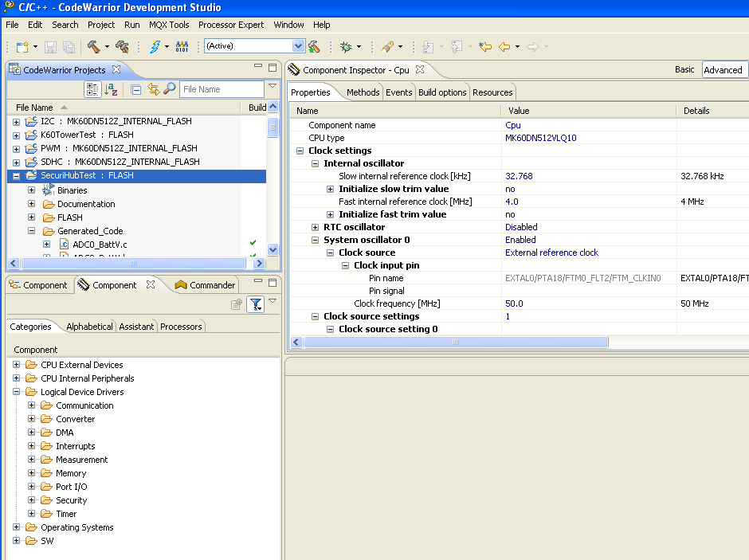Click the debug bug icon on the toolbar
The image size is (749, 560).
346,45
